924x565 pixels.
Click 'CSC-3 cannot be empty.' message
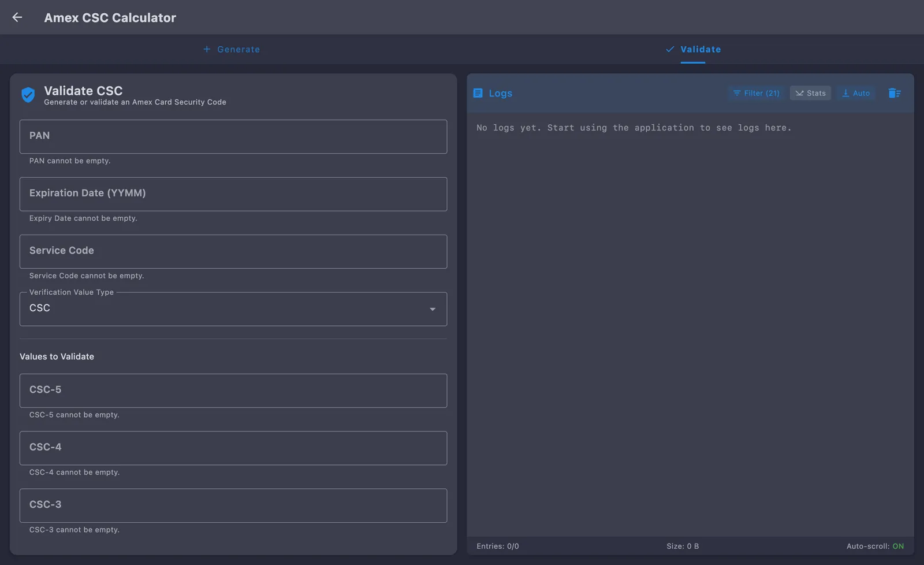[74, 530]
